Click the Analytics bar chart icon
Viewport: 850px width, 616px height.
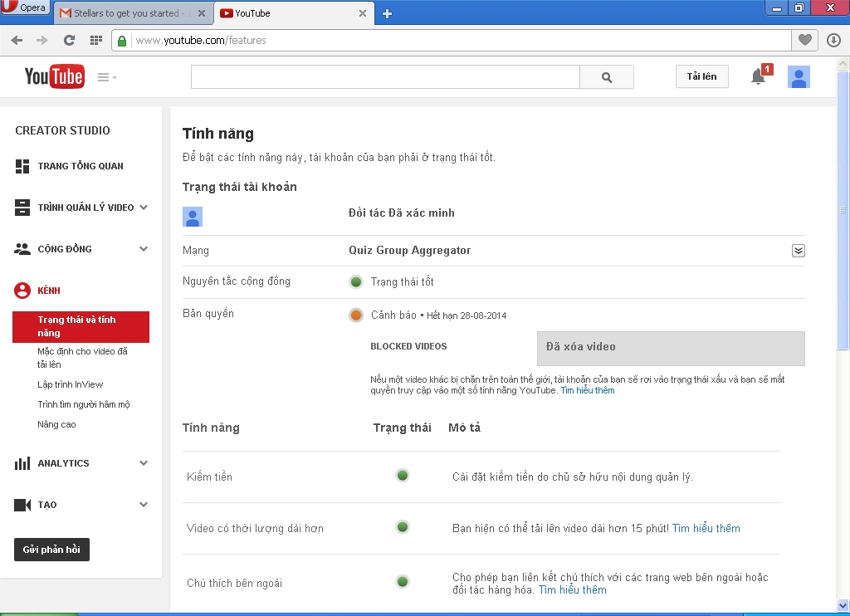tap(22, 463)
